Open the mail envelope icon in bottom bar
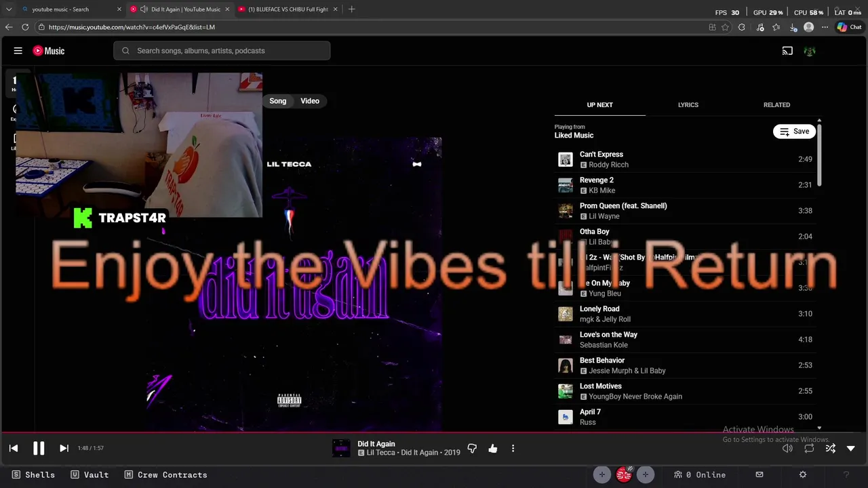This screenshot has height=488, width=868. click(759, 475)
